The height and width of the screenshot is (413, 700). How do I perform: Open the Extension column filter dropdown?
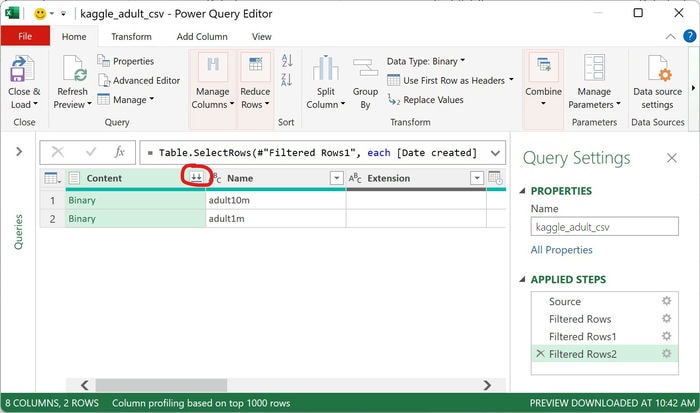[x=477, y=178]
